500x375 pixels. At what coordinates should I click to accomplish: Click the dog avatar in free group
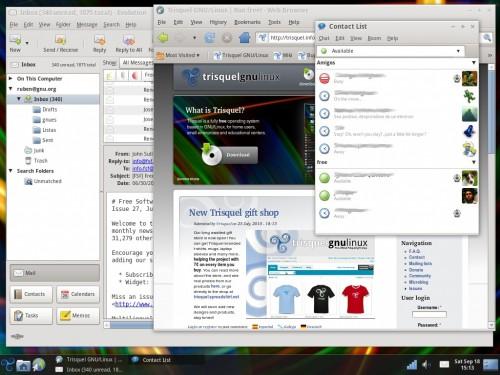pyautogui.click(x=469, y=178)
